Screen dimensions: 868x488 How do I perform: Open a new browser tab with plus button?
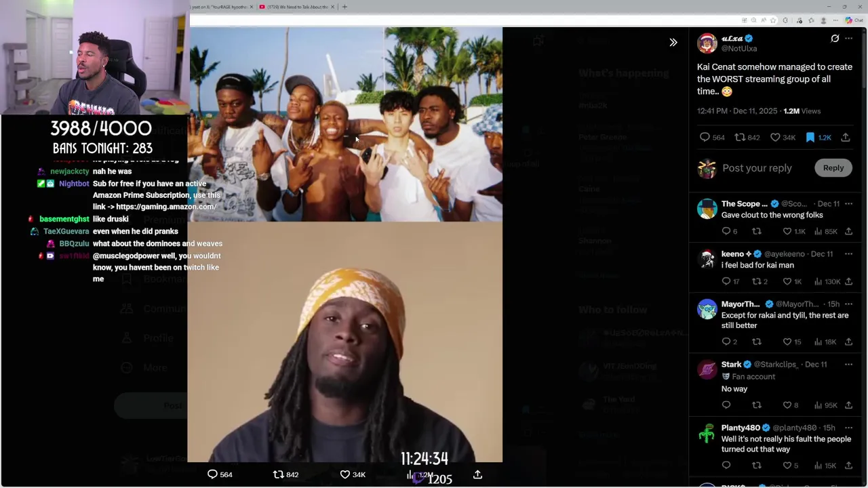[344, 7]
